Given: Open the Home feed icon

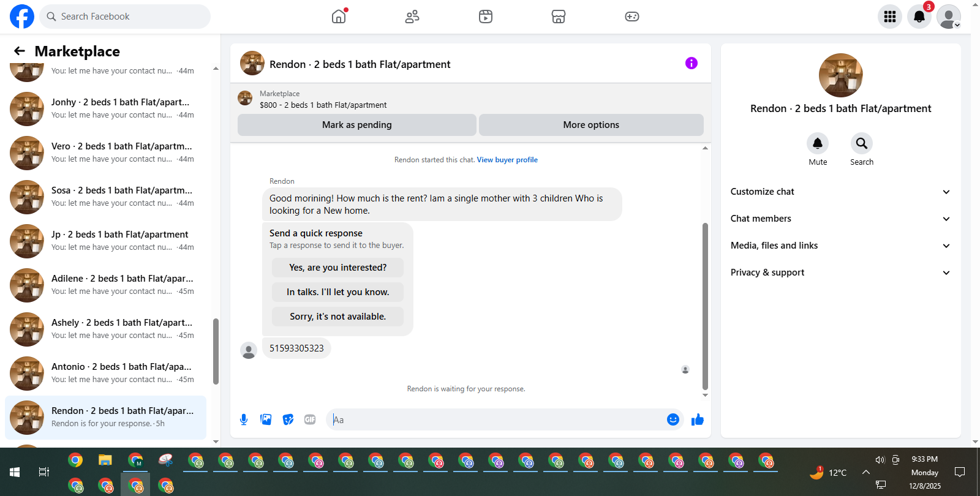Looking at the screenshot, I should pos(339,17).
